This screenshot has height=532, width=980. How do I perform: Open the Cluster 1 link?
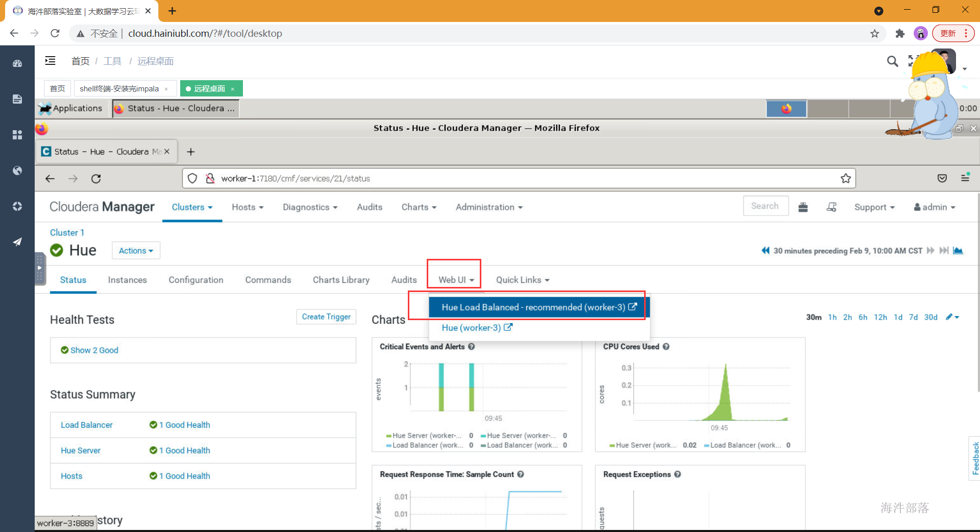[x=67, y=232]
